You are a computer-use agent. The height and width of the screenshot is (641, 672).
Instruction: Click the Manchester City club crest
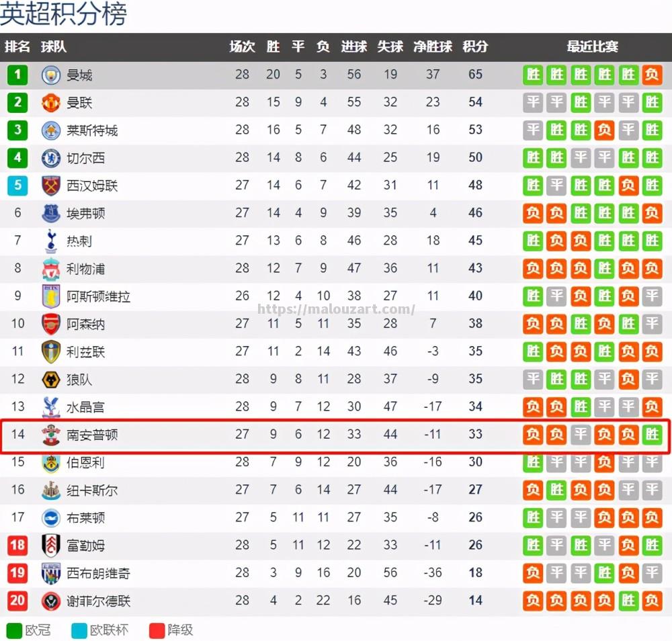(51, 75)
